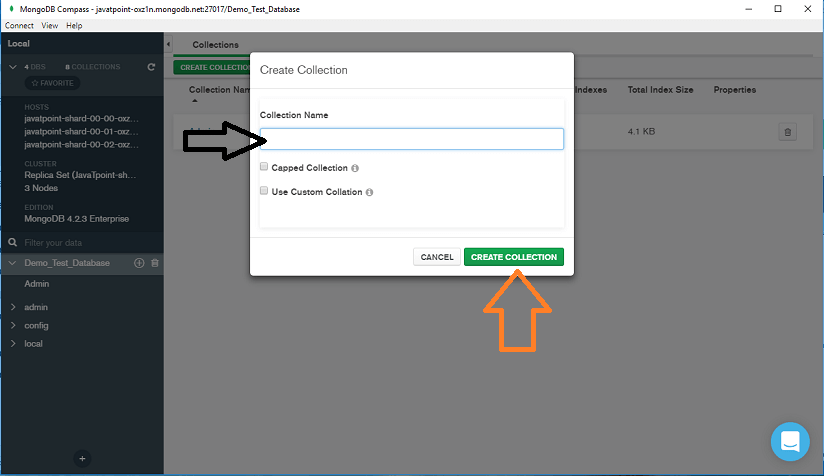Cancel the Create Collection dialog
The height and width of the screenshot is (476, 824).
(437, 257)
